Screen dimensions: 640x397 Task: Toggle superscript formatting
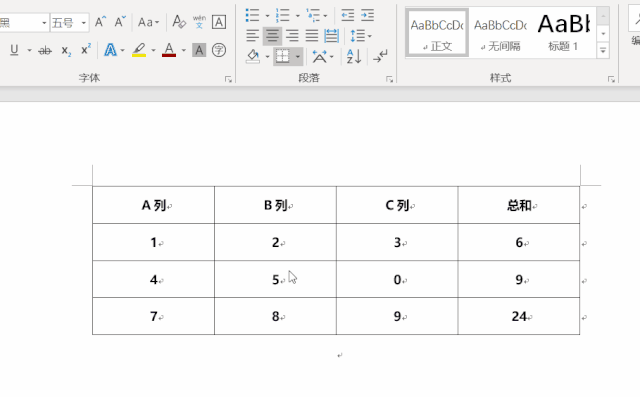[86, 50]
